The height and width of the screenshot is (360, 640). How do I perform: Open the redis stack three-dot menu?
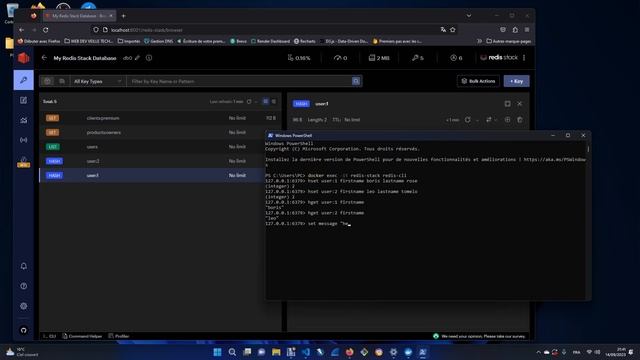524,58
